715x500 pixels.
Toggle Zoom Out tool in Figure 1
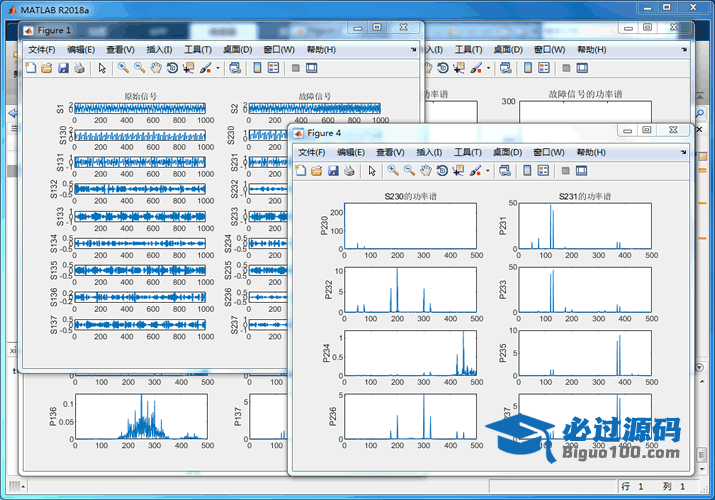pos(140,68)
